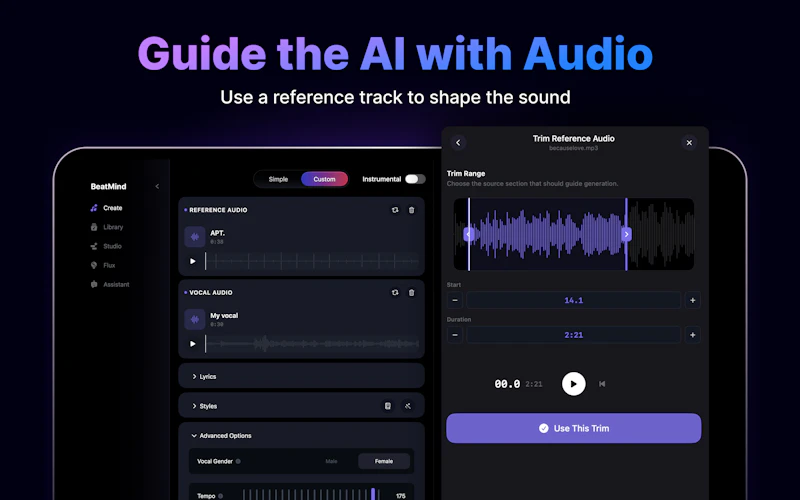Viewport: 800px width, 500px height.
Task: Click the Duration field showing 2:21
Action: 573,335
